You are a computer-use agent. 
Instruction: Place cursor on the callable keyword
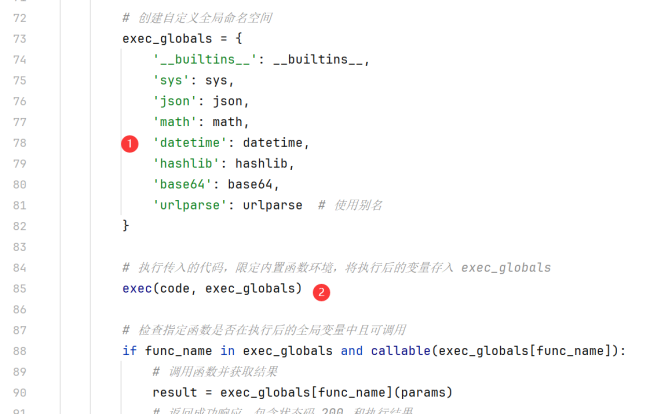[400, 350]
